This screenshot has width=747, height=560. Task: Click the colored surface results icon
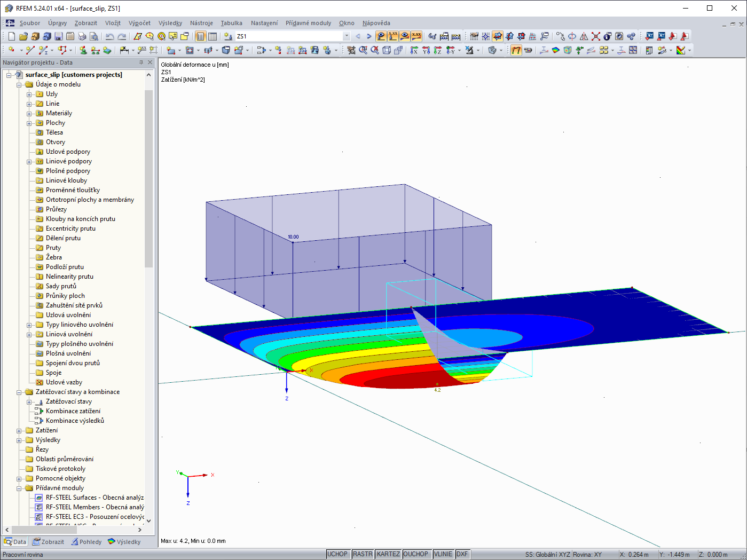[x=556, y=50]
